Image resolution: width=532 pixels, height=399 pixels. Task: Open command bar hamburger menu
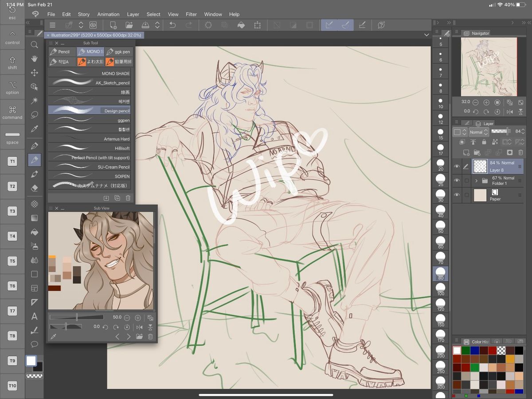click(52, 25)
